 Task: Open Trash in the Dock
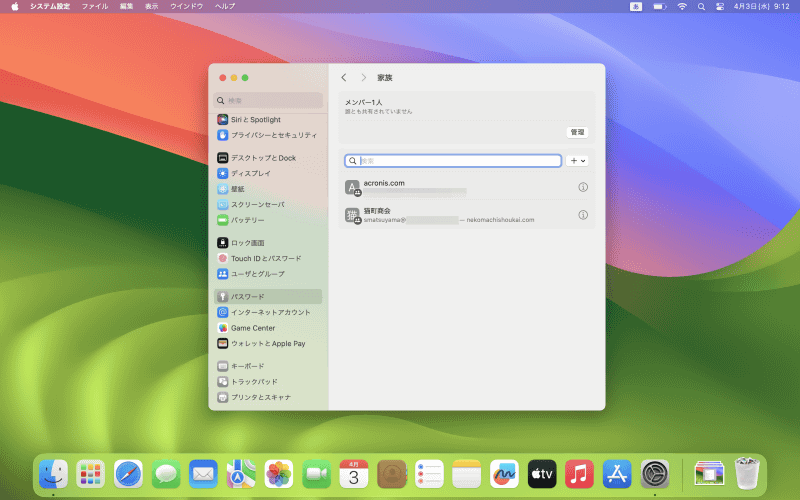(746, 474)
